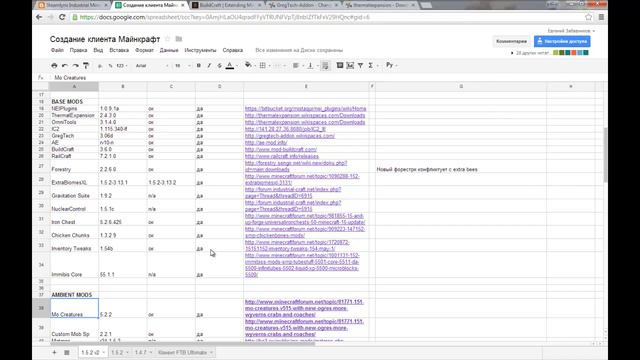640x360 pixels.
Task: Select column E header
Action: tap(306, 87)
